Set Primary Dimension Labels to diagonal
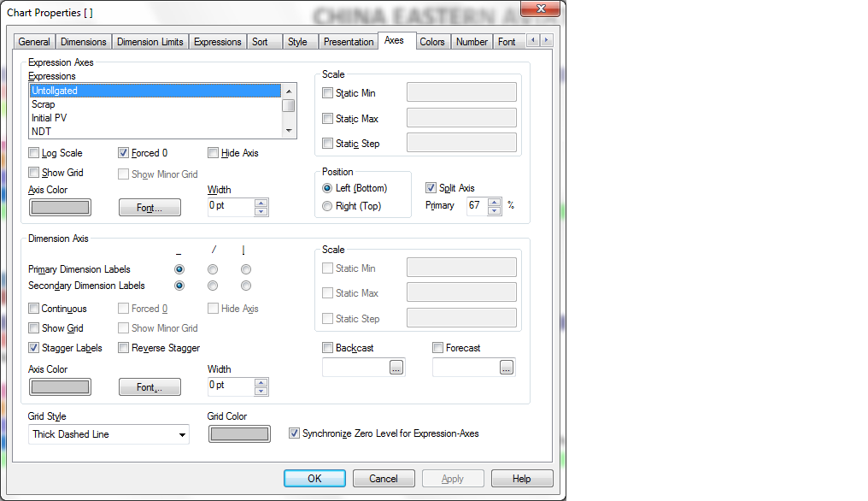This screenshot has height=501, width=868. pos(213,269)
